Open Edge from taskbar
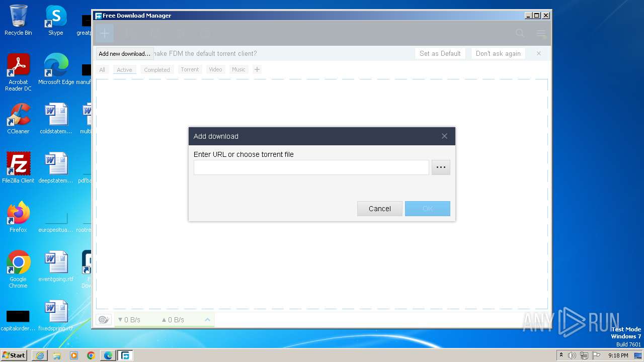Image resolution: width=644 pixels, height=362 pixels. (x=108, y=355)
